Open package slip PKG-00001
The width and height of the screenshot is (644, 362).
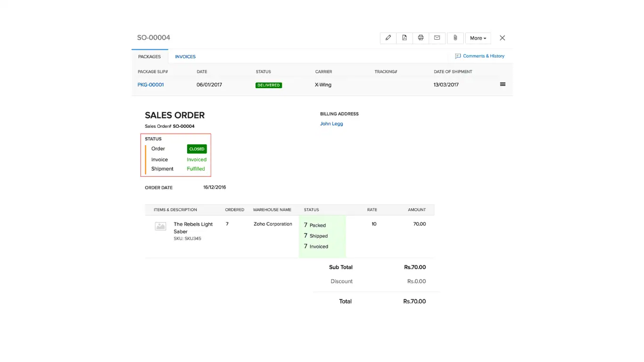pos(151,85)
